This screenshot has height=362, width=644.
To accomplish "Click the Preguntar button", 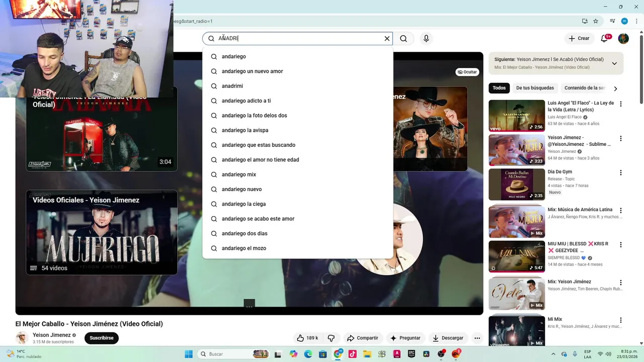I will tap(405, 338).
